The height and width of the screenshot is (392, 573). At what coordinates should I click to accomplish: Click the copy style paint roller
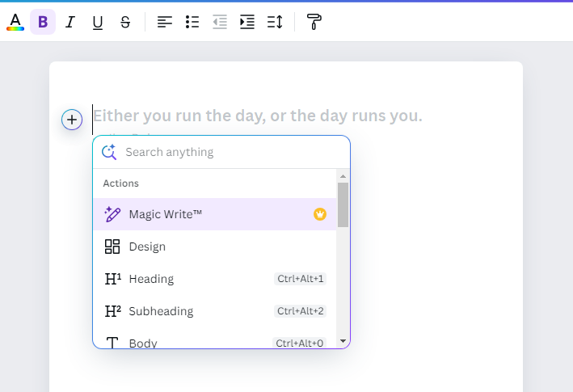pyautogui.click(x=314, y=22)
